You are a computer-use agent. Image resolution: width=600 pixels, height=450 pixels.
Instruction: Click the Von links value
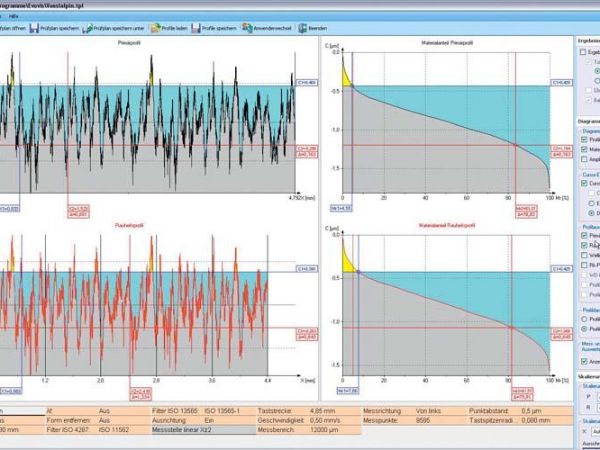point(428,411)
